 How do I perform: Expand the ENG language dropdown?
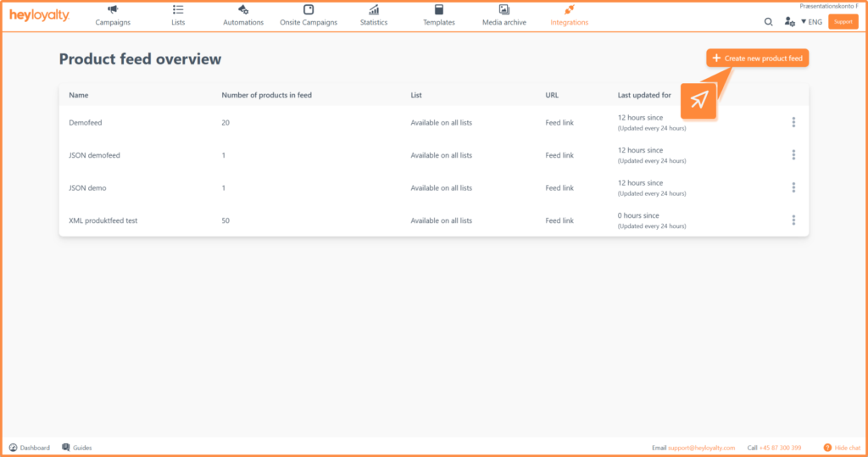point(811,22)
